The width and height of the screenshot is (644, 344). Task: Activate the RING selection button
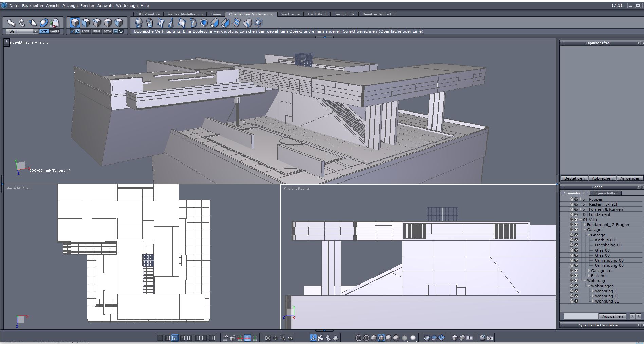click(x=97, y=31)
